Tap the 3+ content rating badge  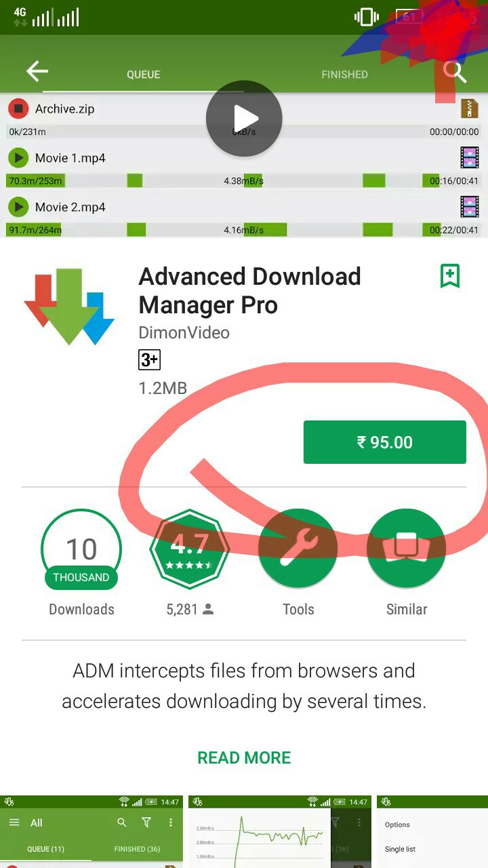pyautogui.click(x=150, y=359)
